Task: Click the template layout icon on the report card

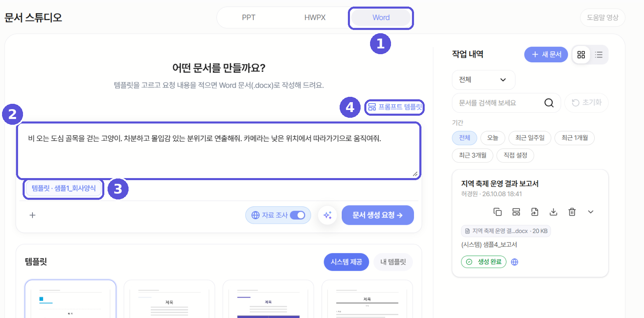Action: pos(516,212)
